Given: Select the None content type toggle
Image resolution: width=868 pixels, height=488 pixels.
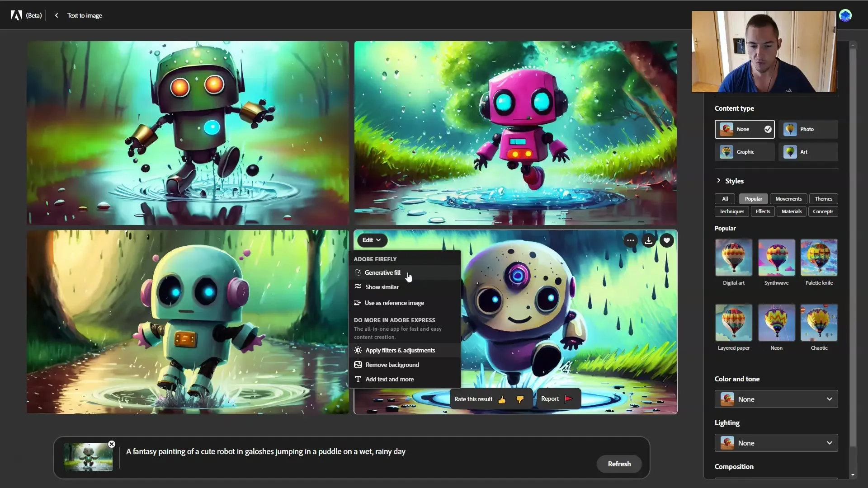Looking at the screenshot, I should 745,129.
